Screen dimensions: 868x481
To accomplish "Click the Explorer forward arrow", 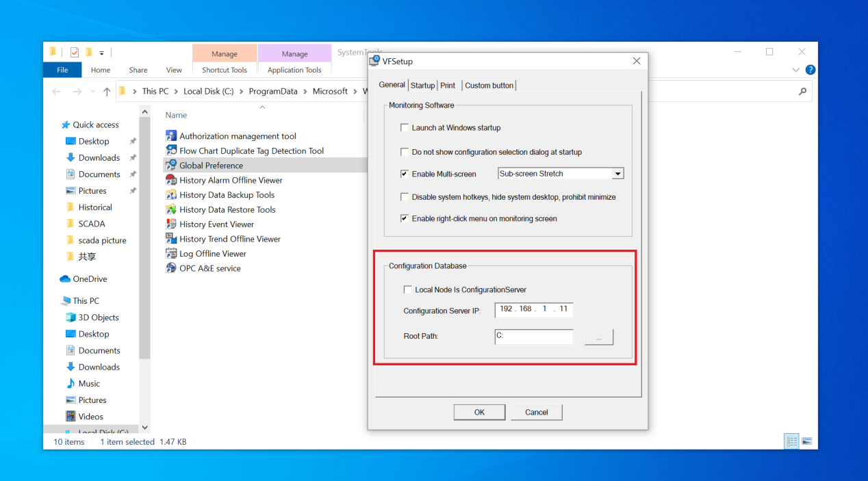I will click(x=77, y=91).
